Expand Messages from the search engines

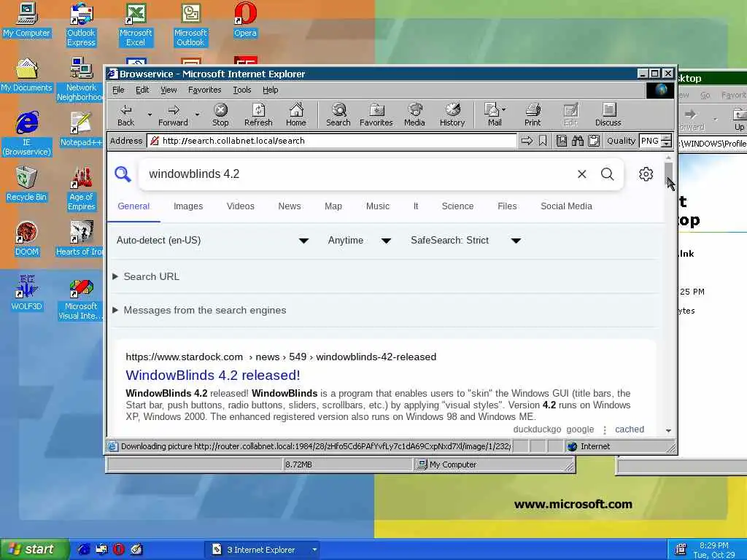[199, 311]
